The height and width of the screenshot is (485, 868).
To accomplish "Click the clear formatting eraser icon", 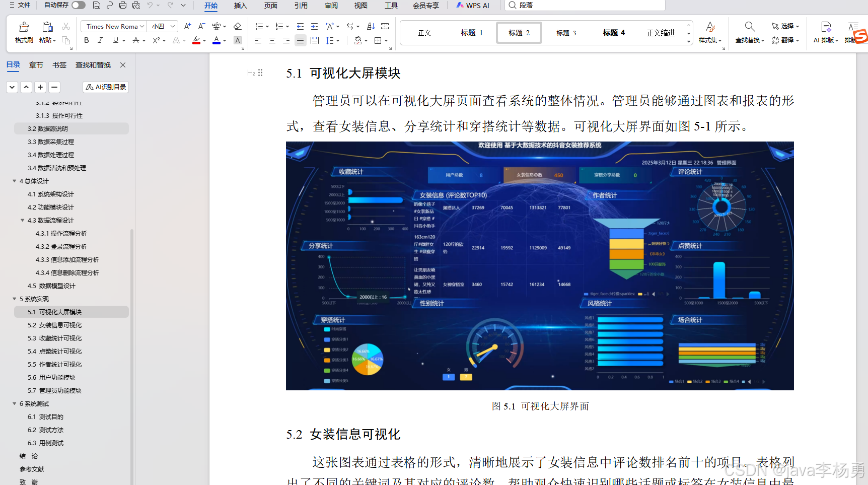I will [237, 26].
